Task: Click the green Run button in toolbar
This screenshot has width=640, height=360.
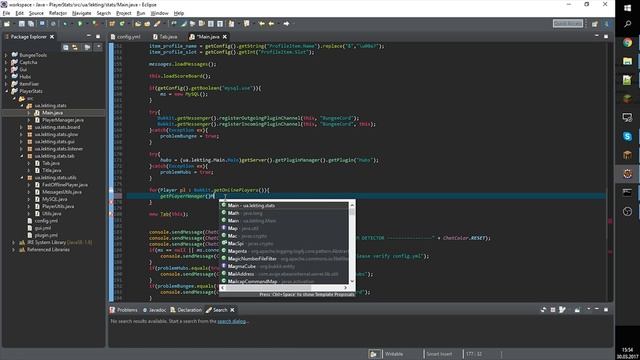Action: click(80, 24)
